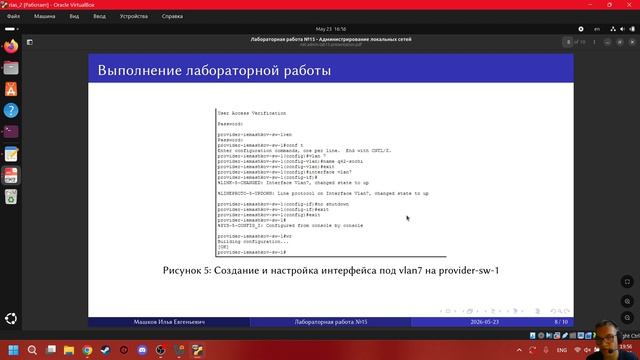Open Wi-Fi network tray icon
640x360 pixels.
(x=578, y=350)
